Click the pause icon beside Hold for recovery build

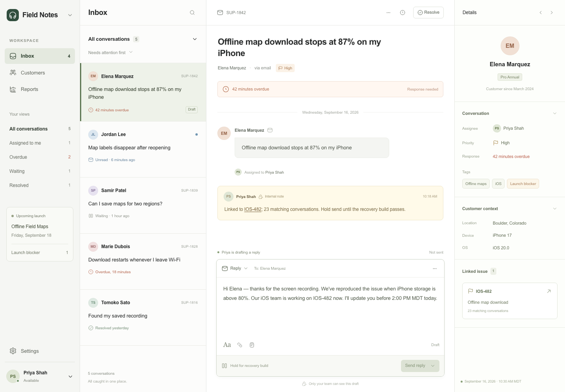tap(224, 366)
